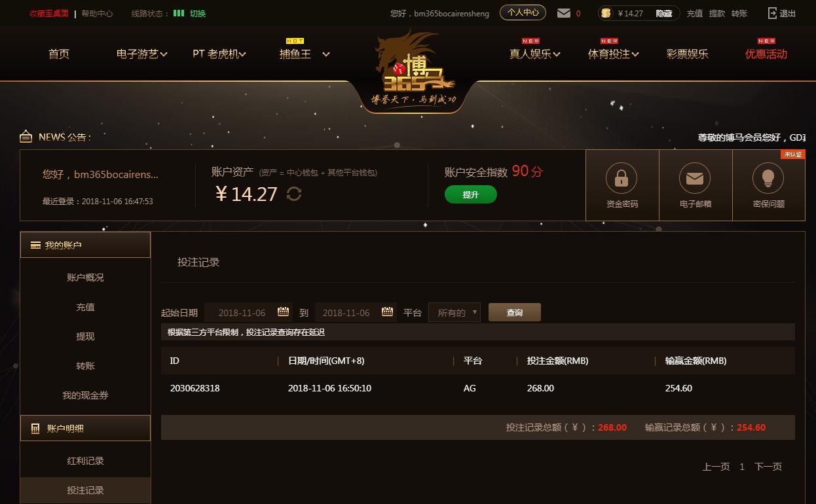The image size is (816, 504).
Task: Select 红利记录 in the sidebar
Action: (x=85, y=461)
